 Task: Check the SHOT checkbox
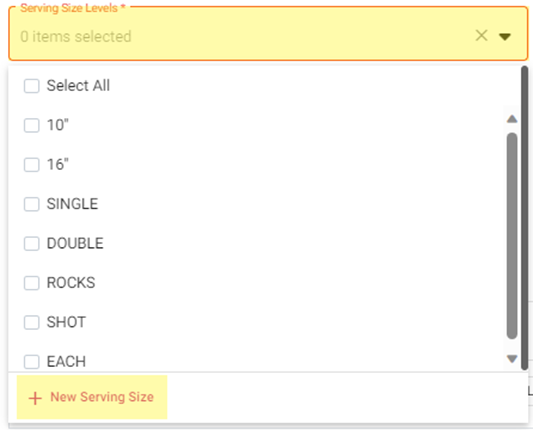(32, 322)
